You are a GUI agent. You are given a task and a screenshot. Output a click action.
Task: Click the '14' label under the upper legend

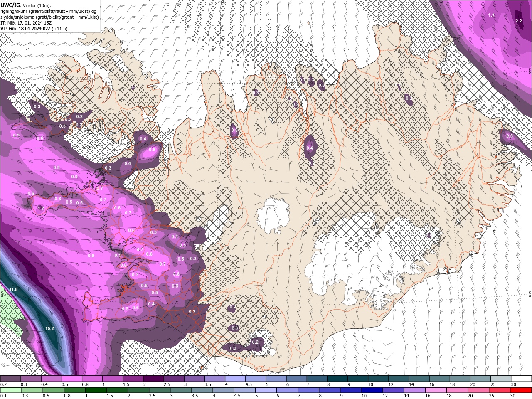click(411, 384)
